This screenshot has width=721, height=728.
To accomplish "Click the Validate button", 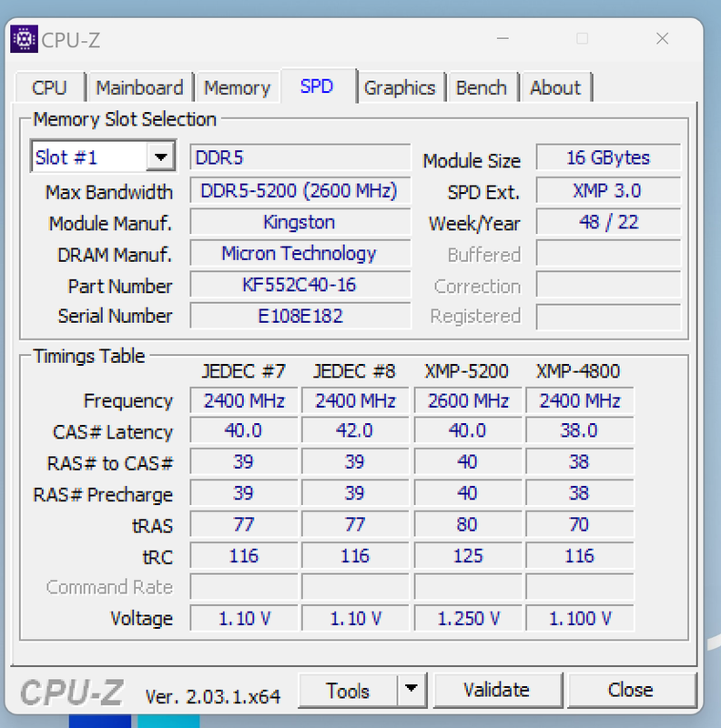I will pyautogui.click(x=497, y=690).
